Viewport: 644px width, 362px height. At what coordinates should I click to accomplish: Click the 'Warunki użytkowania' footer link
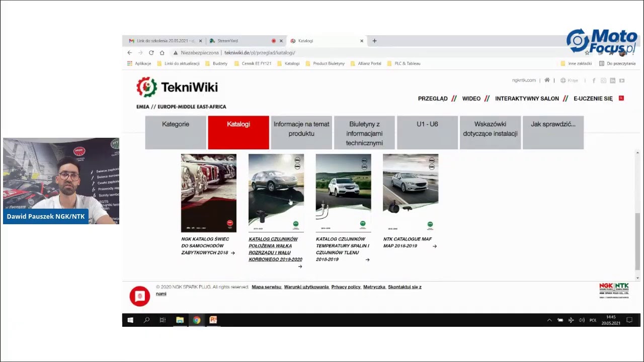pos(306,287)
